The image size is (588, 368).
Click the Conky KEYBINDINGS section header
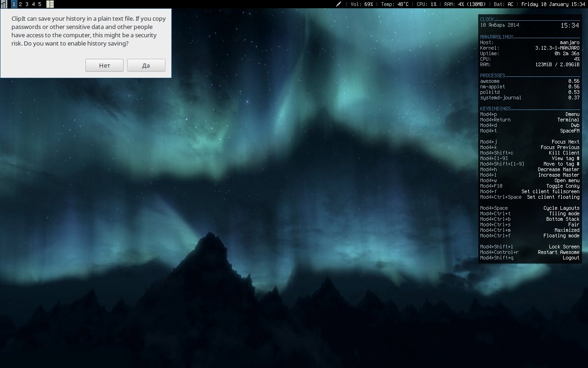(x=495, y=109)
